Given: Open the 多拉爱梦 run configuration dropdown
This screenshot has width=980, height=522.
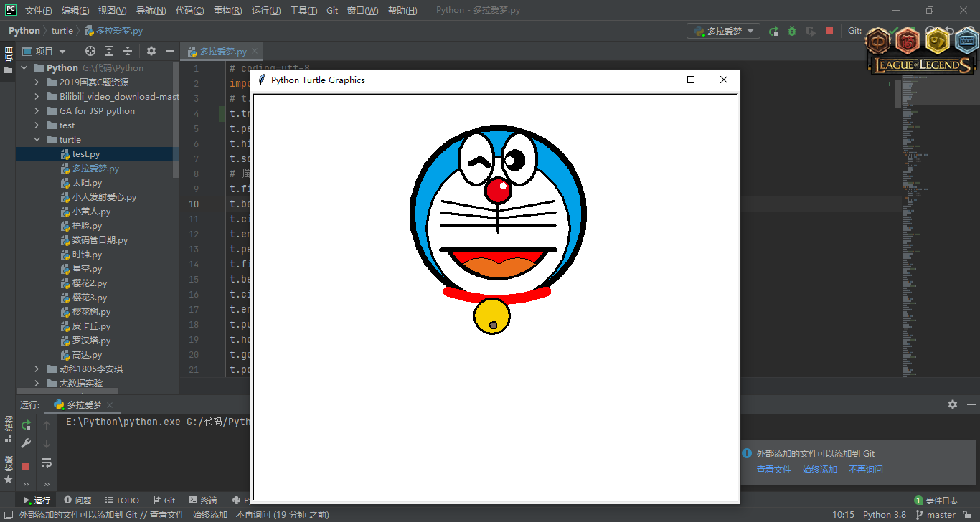Looking at the screenshot, I should pyautogui.click(x=724, y=31).
